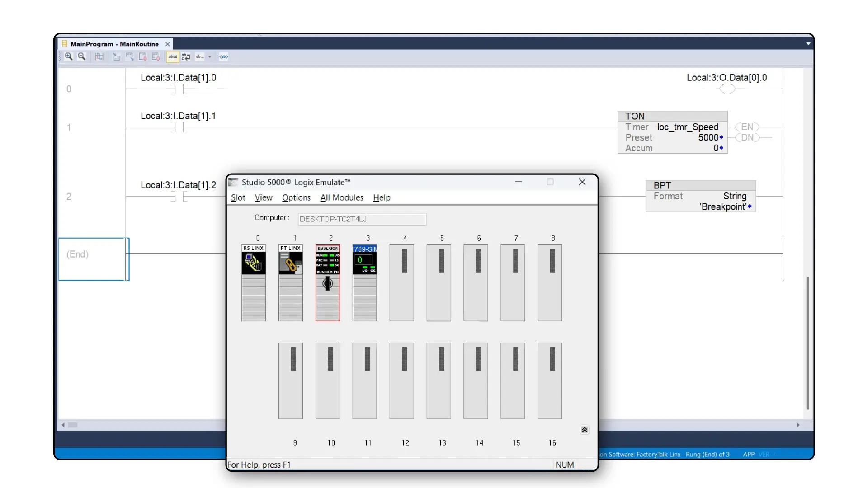868x488 pixels.
Task: Select the output coil Local:3:O.Data[0].0
Action: coord(727,89)
